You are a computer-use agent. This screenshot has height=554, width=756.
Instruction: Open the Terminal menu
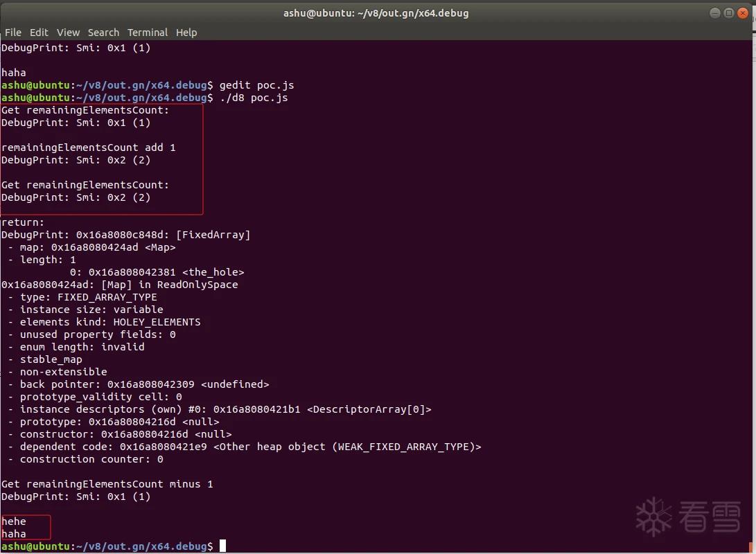[x=147, y=33]
